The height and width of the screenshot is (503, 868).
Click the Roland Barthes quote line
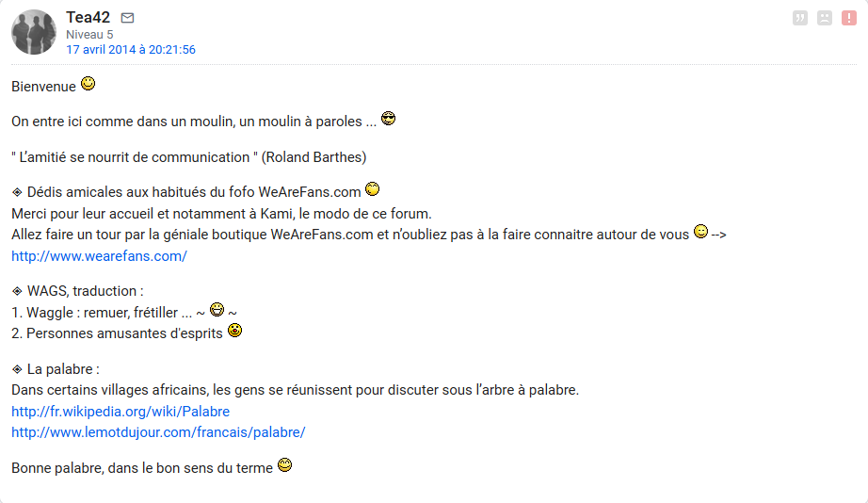189,156
